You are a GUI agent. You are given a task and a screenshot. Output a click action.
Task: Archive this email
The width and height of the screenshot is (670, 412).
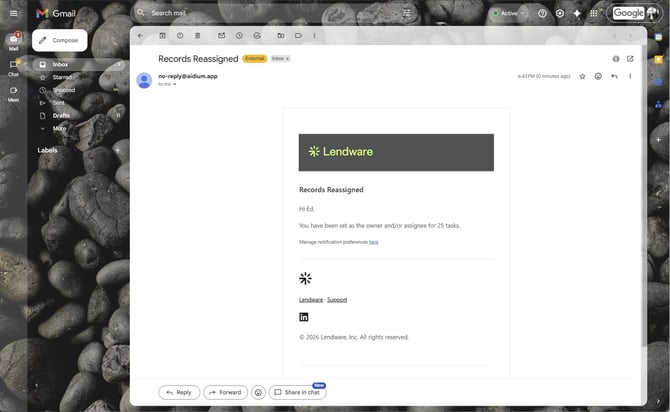[x=162, y=35]
